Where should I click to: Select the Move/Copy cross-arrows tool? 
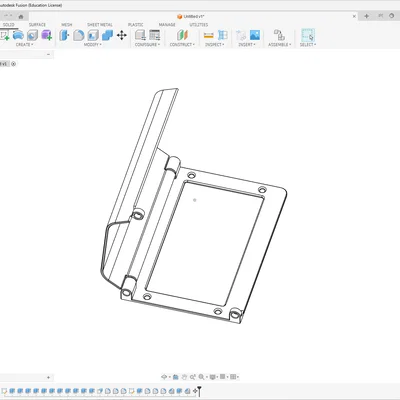[x=122, y=35]
